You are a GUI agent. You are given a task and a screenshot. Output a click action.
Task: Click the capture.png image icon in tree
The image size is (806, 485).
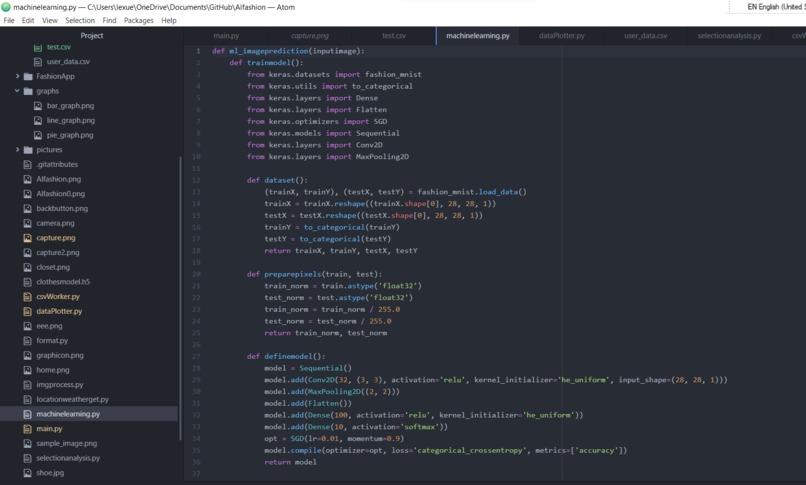coord(28,238)
